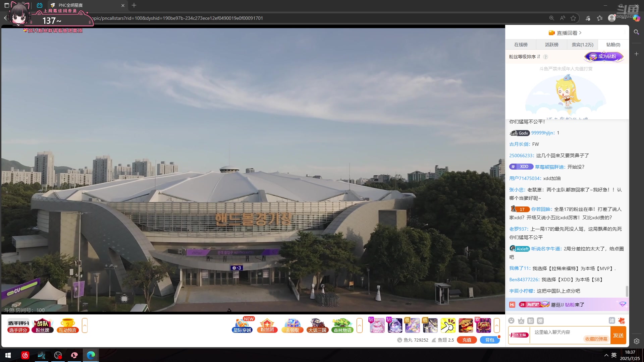Open the sidebar search icon
This screenshot has height=362, width=644.
[x=636, y=32]
